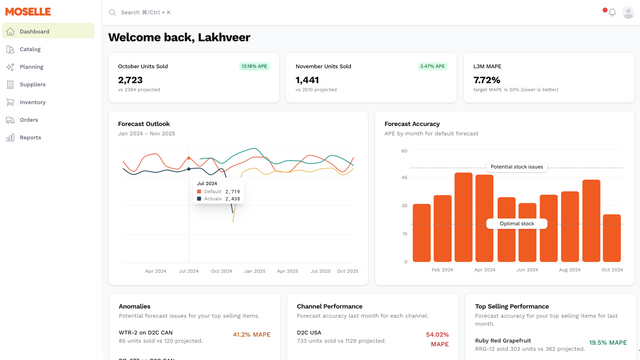Open notifications bell icon
The width and height of the screenshot is (640, 360).
[612, 13]
